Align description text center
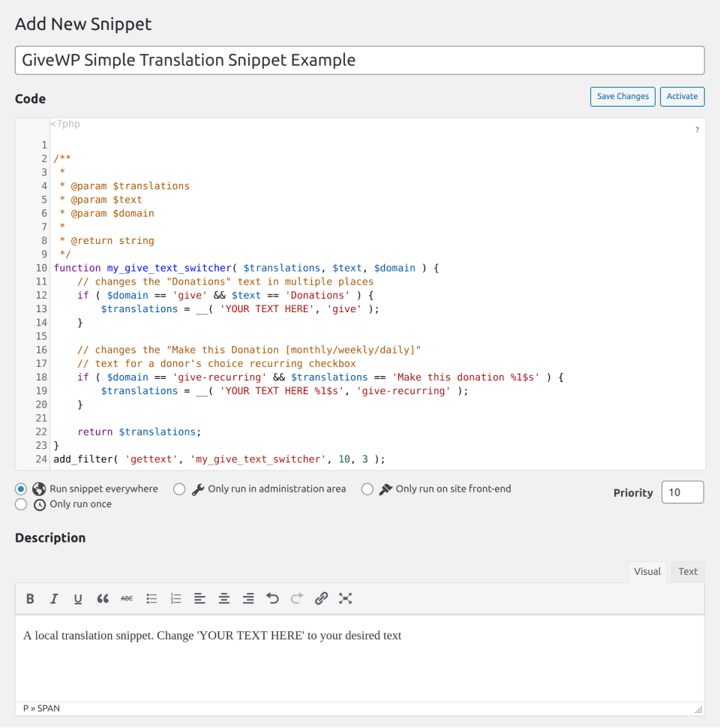 (224, 598)
